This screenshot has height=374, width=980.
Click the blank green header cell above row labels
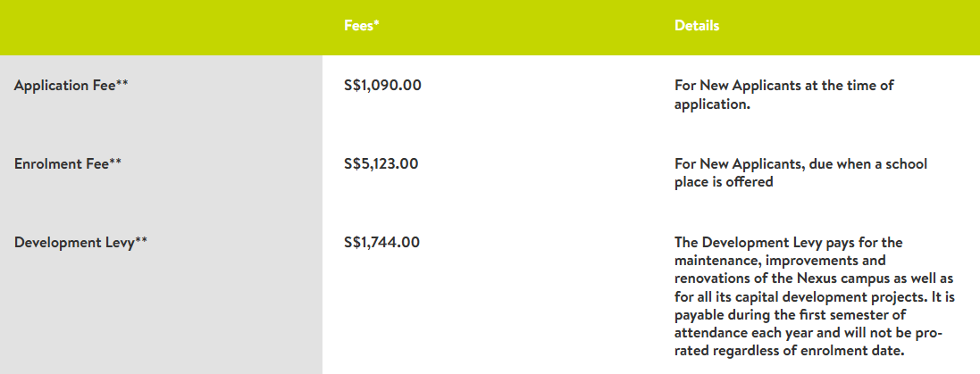tap(161, 27)
